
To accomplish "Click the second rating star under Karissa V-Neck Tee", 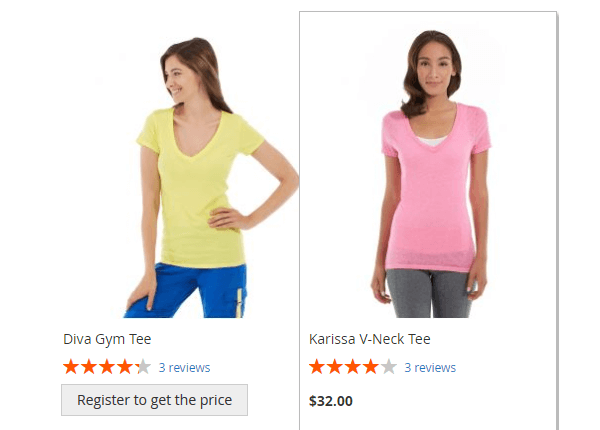I will click(335, 367).
